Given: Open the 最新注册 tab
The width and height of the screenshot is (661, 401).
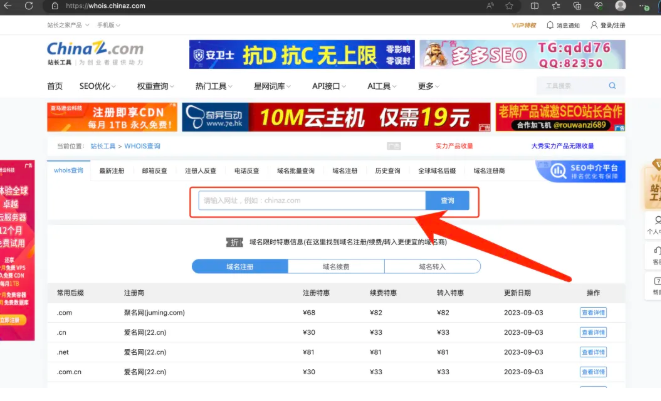Looking at the screenshot, I should (x=112, y=171).
